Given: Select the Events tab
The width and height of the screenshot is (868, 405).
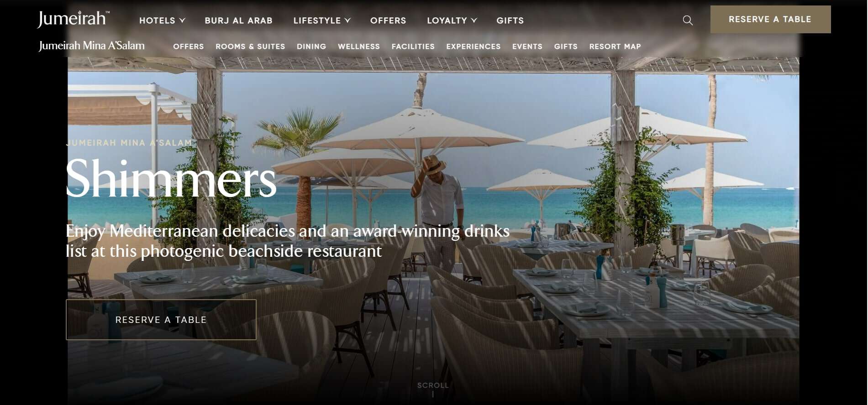Looking at the screenshot, I should [527, 47].
